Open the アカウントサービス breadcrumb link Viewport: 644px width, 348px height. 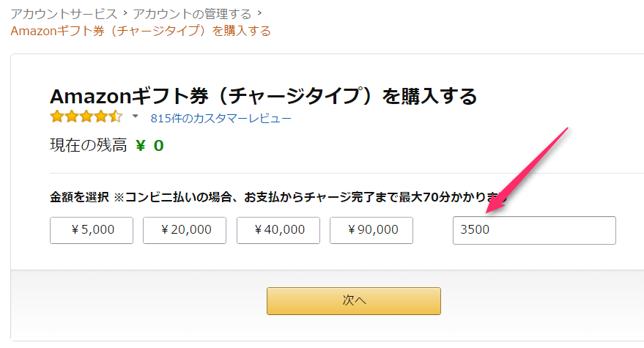[x=64, y=14]
